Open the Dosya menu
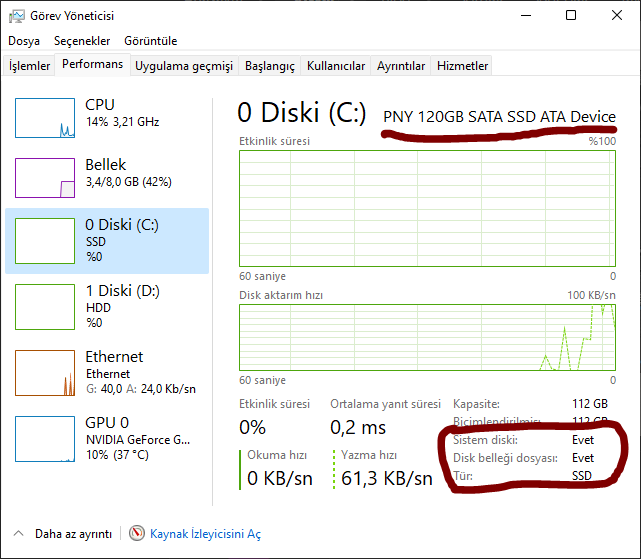This screenshot has height=559, width=641. (x=24, y=41)
